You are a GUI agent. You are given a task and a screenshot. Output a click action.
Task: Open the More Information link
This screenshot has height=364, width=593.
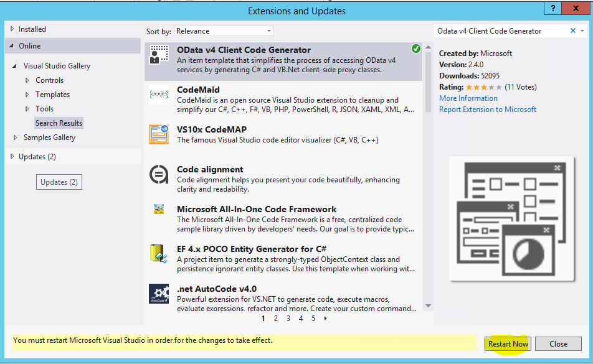click(x=468, y=98)
